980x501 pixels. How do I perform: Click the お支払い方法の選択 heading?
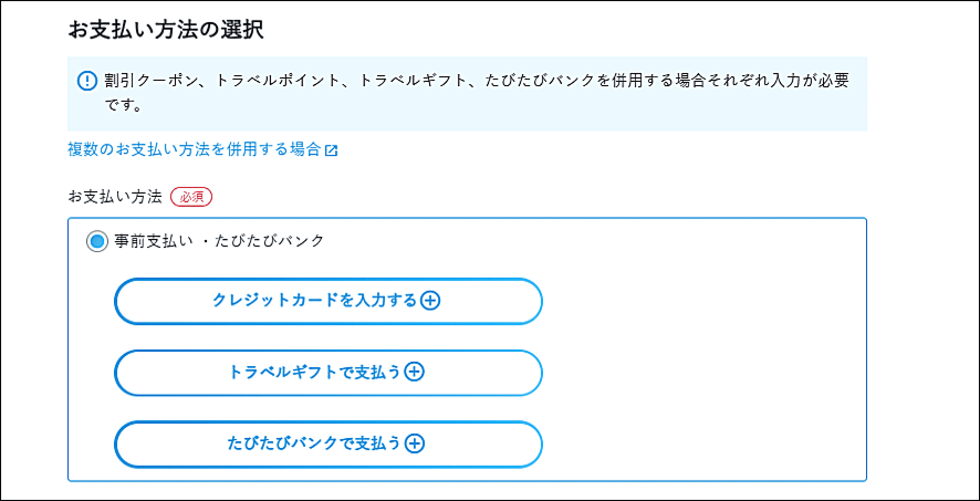pos(165,30)
